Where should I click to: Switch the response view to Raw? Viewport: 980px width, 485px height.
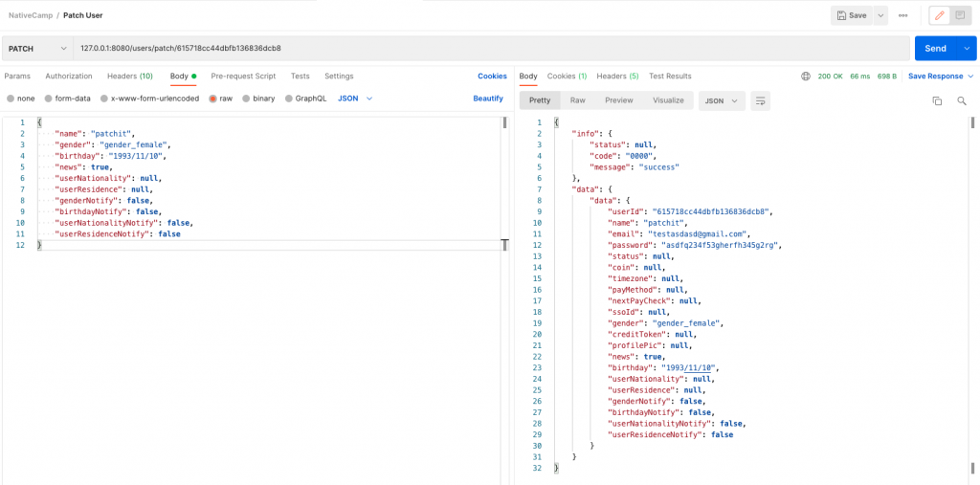point(577,100)
